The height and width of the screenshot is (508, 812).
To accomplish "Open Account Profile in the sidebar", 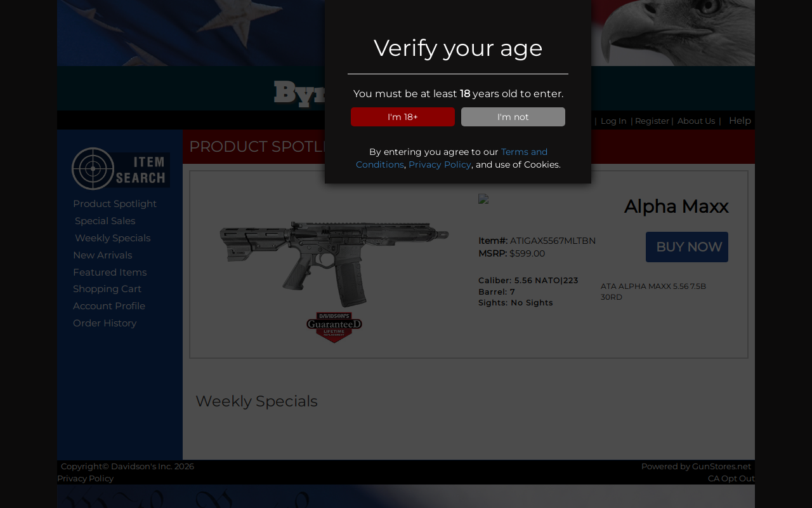I will point(109,306).
